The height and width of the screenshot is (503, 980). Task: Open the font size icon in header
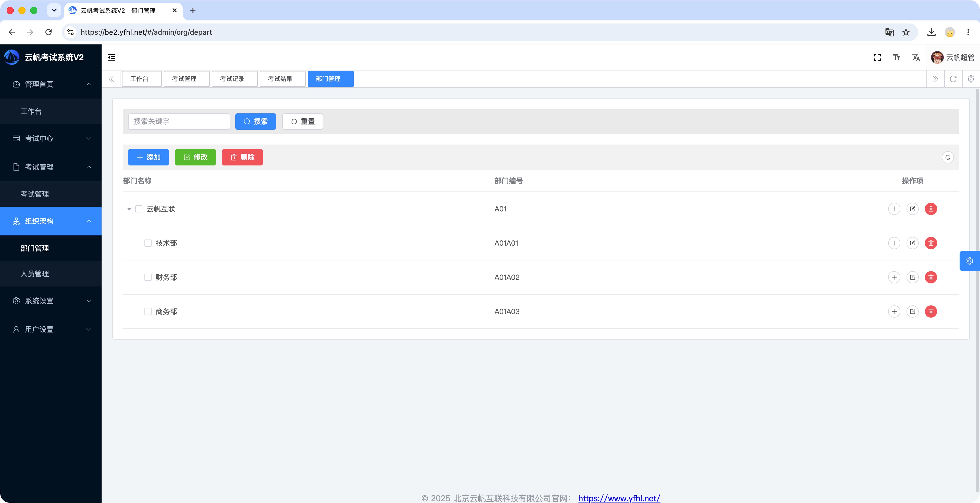[897, 57]
